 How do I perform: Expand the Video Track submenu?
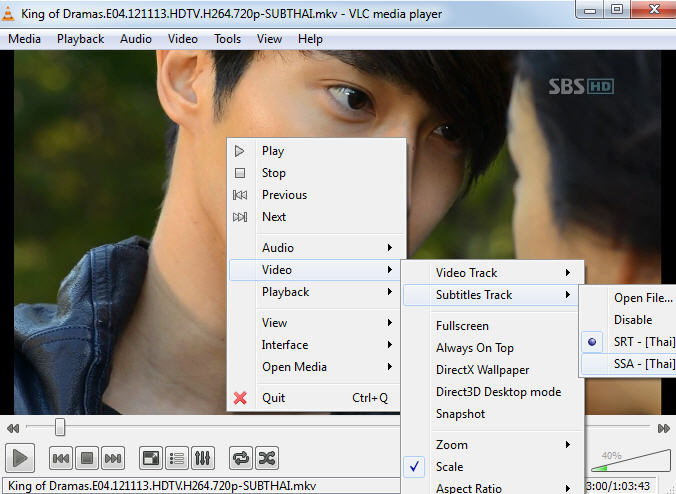point(494,273)
